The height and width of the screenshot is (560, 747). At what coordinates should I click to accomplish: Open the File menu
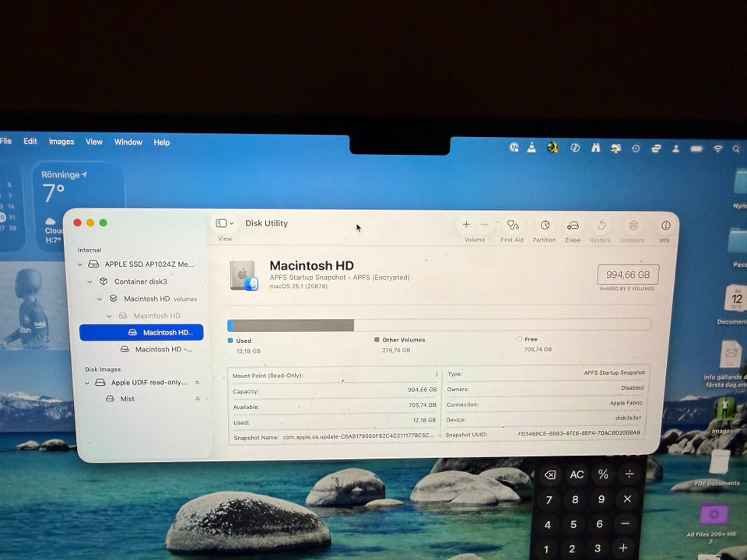click(5, 141)
